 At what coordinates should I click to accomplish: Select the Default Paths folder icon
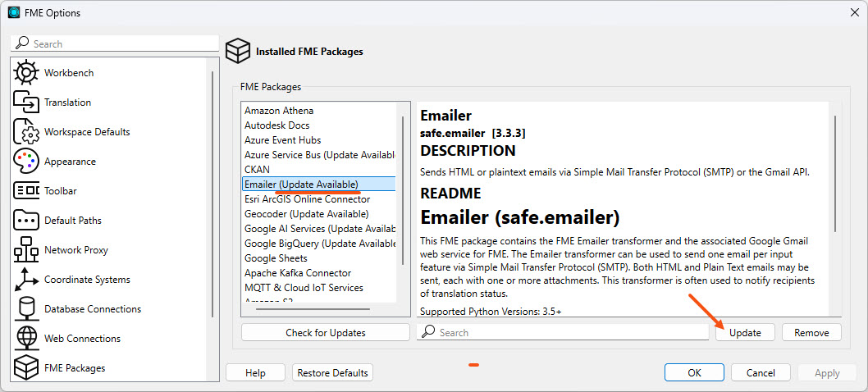(x=25, y=221)
